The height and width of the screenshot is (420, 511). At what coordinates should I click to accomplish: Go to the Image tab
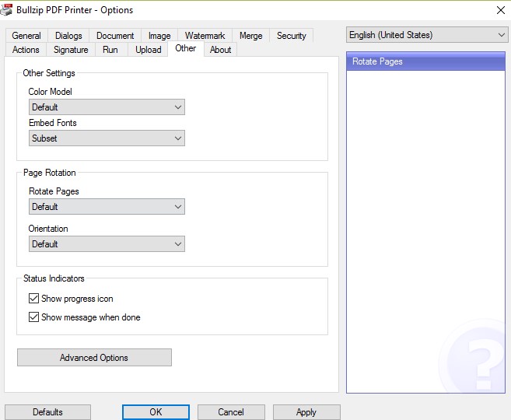(x=159, y=36)
